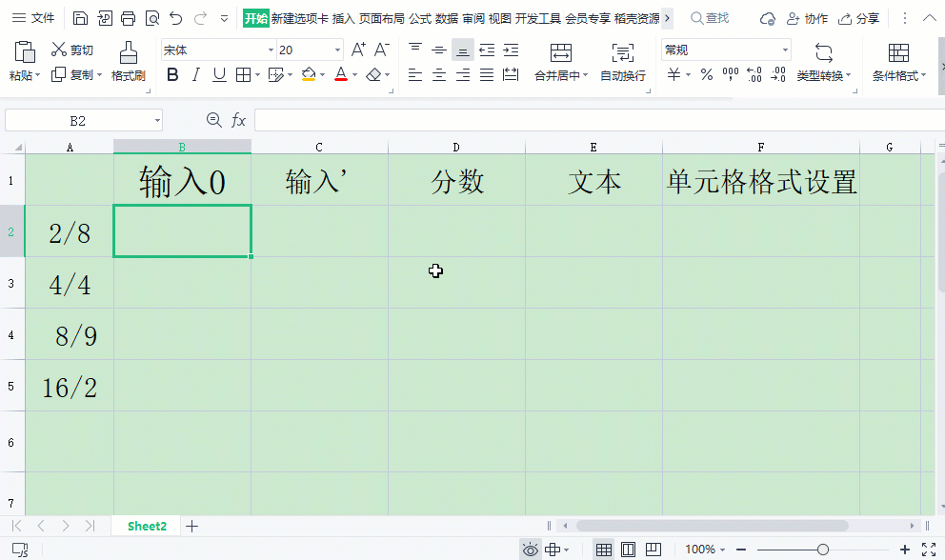Toggle bold formatting
945x560 pixels.
(172, 74)
